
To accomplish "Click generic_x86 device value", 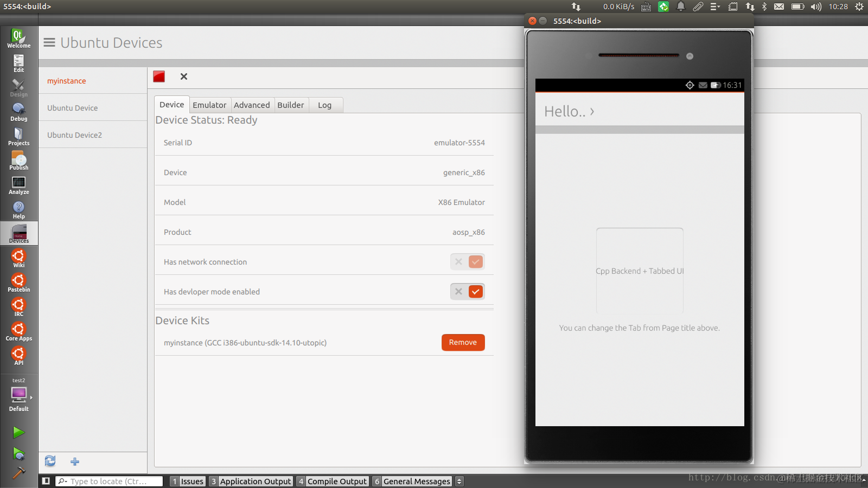I will click(x=464, y=172).
